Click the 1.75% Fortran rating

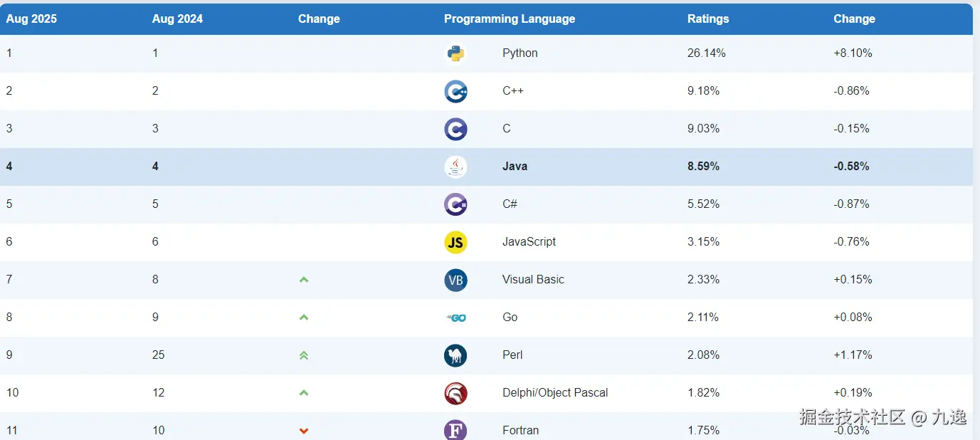704,431
